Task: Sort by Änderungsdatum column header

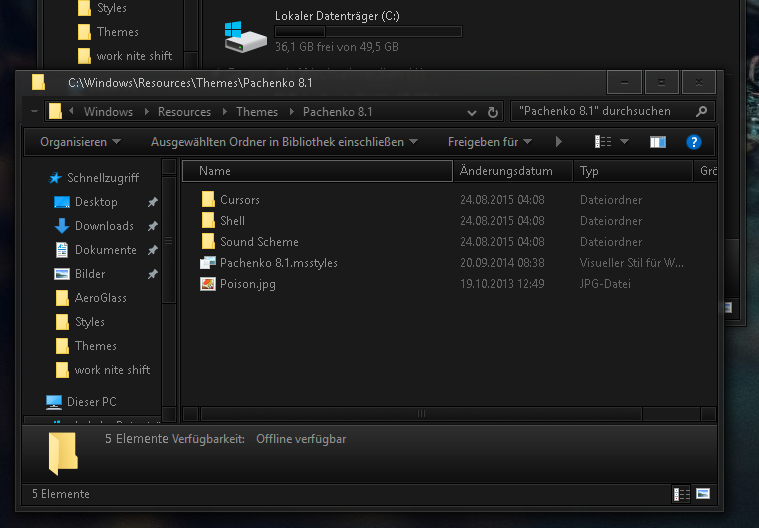Action: (x=506, y=171)
